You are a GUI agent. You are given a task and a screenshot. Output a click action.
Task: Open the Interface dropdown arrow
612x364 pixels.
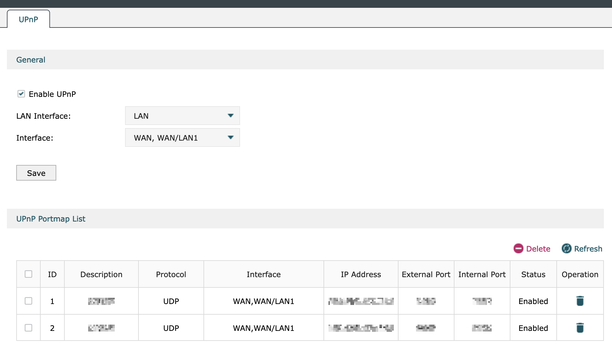point(231,137)
